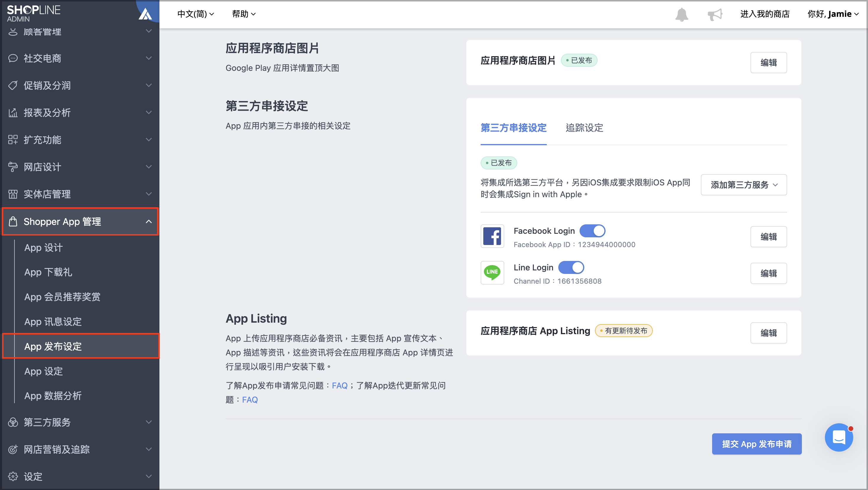The width and height of the screenshot is (868, 490).
Task: Edit the Line Login settings
Action: [x=768, y=273]
